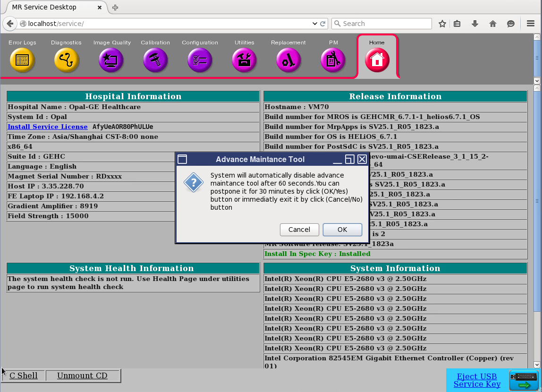
Task: Open the Diagnostics stethoscope icon
Action: (x=67, y=60)
